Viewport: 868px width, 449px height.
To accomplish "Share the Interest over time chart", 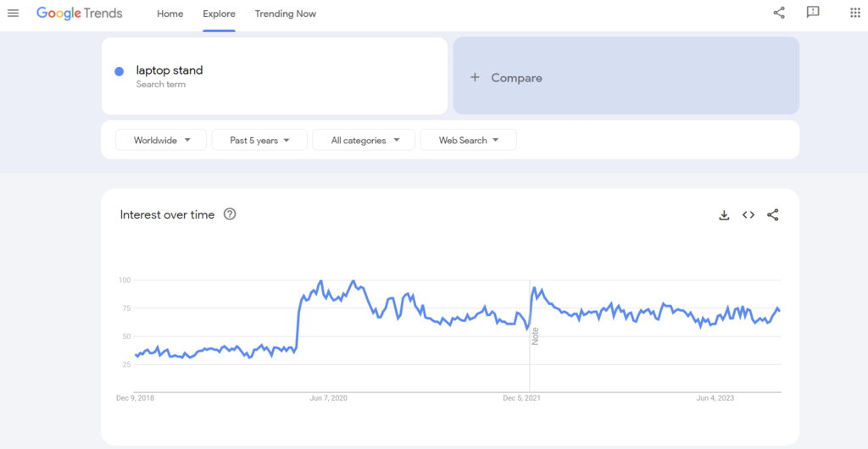I will [772, 215].
